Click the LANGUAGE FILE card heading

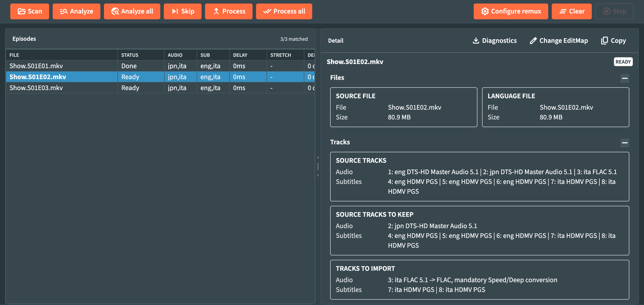click(511, 96)
